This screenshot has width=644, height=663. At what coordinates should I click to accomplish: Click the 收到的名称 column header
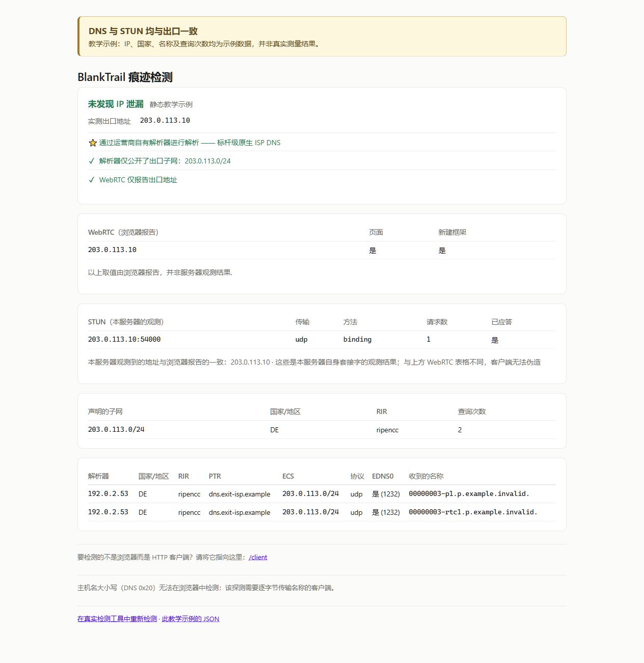click(426, 476)
